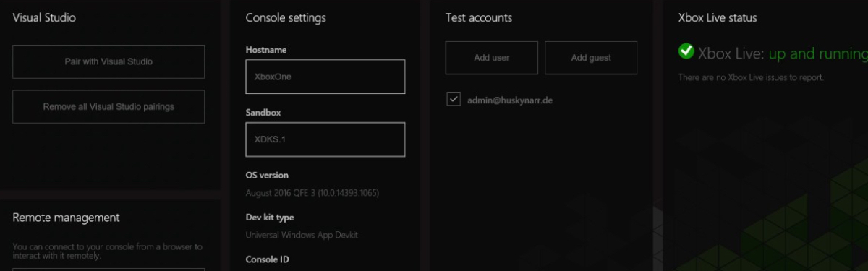Click the Visual Studio section heading
The width and height of the screenshot is (868, 271).
44,17
